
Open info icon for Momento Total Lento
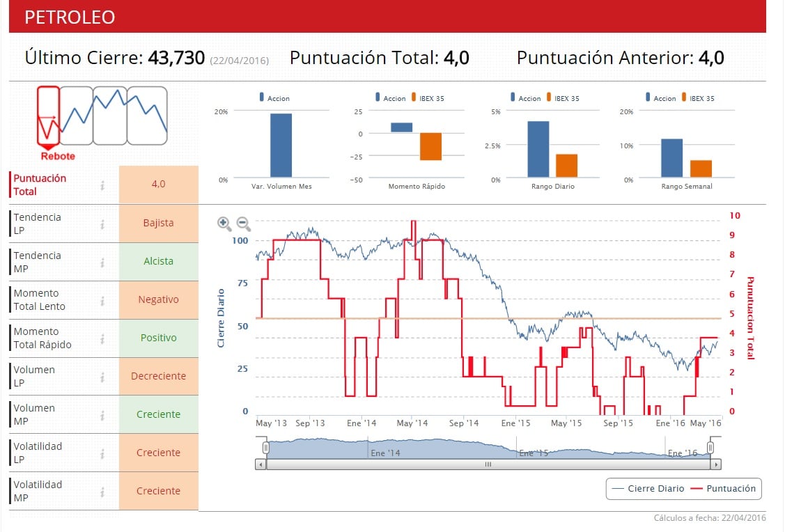[102, 300]
